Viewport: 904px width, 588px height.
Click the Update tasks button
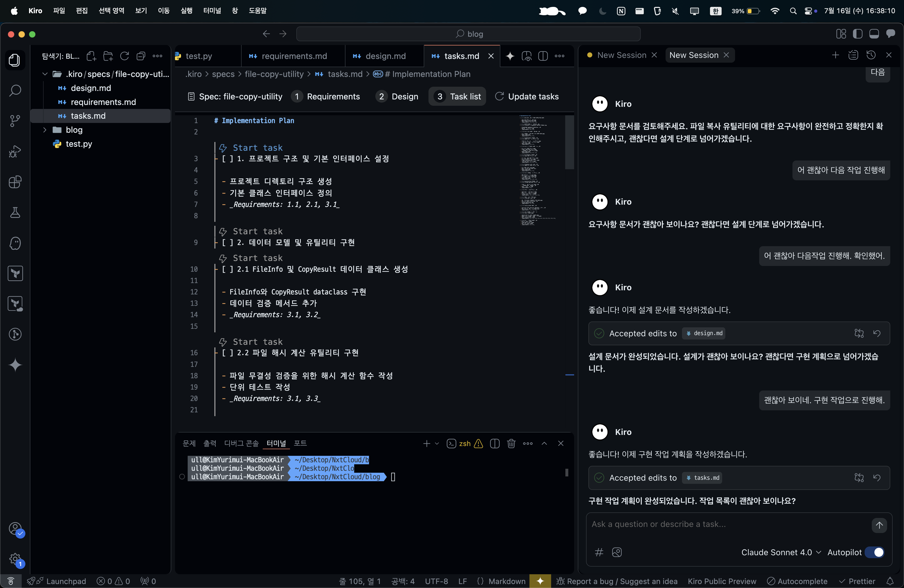(527, 97)
